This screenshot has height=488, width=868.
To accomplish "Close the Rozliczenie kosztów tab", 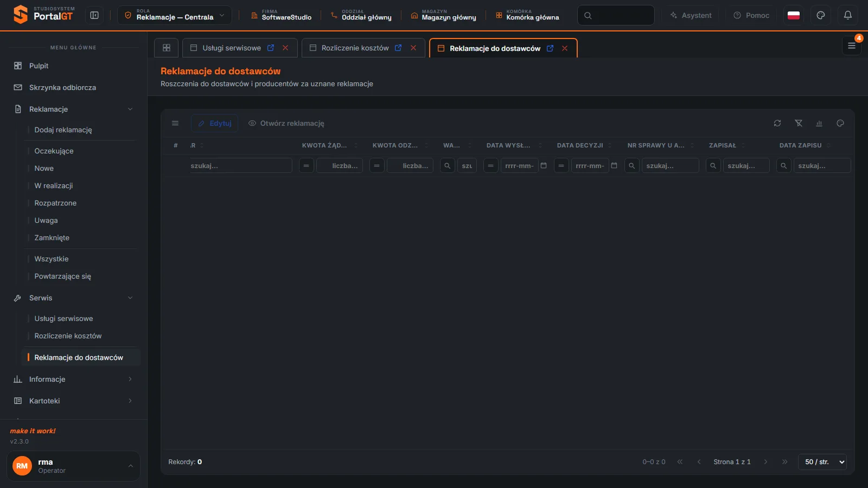I will pos(413,48).
